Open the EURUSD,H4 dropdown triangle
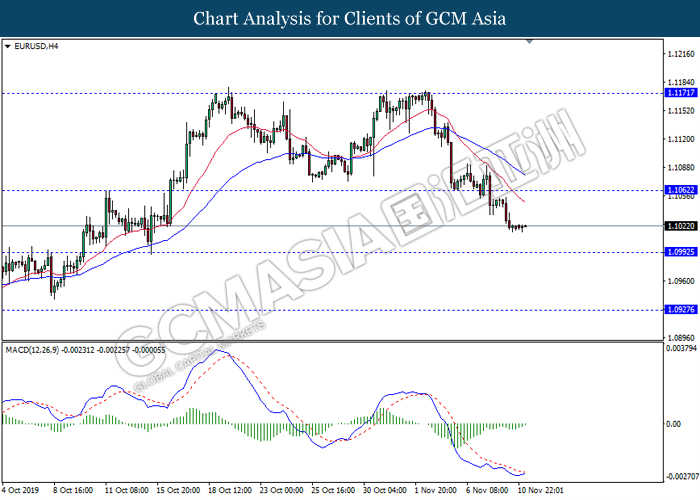 [x=8, y=46]
